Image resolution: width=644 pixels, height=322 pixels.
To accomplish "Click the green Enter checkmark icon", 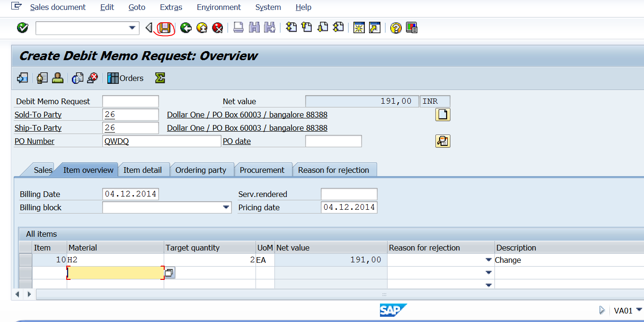I will 22,28.
